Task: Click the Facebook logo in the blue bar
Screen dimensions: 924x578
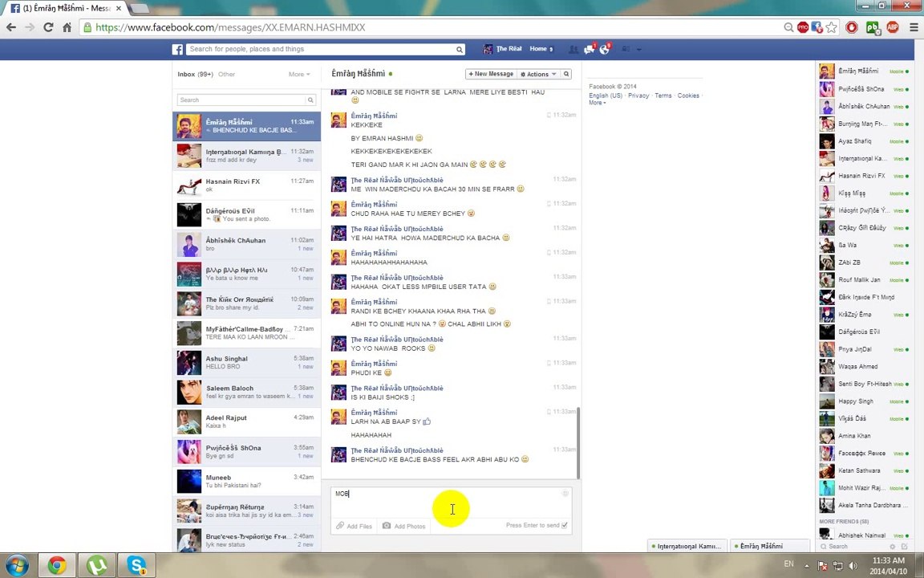Action: pyautogui.click(x=177, y=50)
